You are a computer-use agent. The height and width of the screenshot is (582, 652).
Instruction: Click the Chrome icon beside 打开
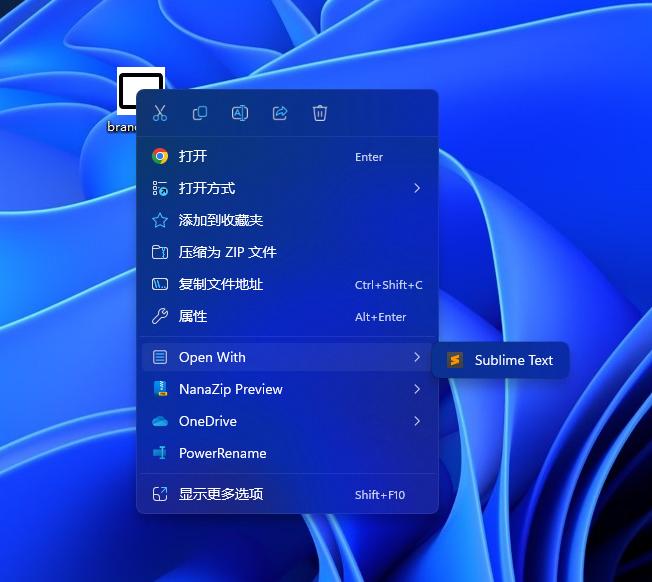coord(160,156)
